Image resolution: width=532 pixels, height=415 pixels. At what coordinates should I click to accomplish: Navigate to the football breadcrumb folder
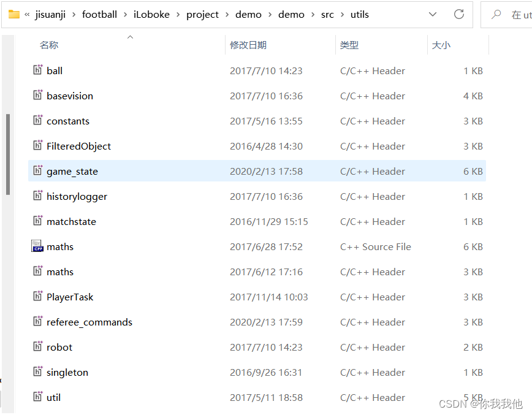click(x=99, y=14)
